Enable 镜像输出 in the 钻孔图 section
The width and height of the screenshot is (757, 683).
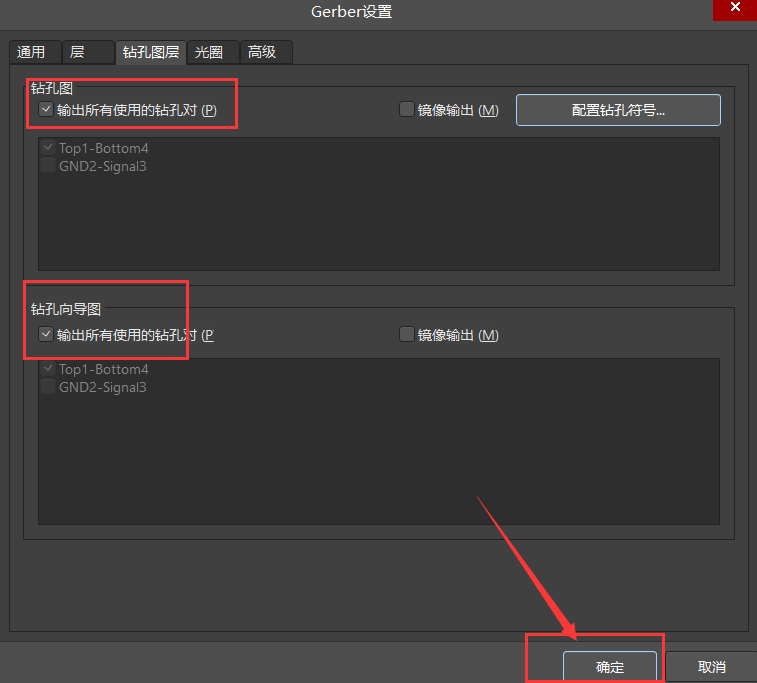tap(407, 110)
